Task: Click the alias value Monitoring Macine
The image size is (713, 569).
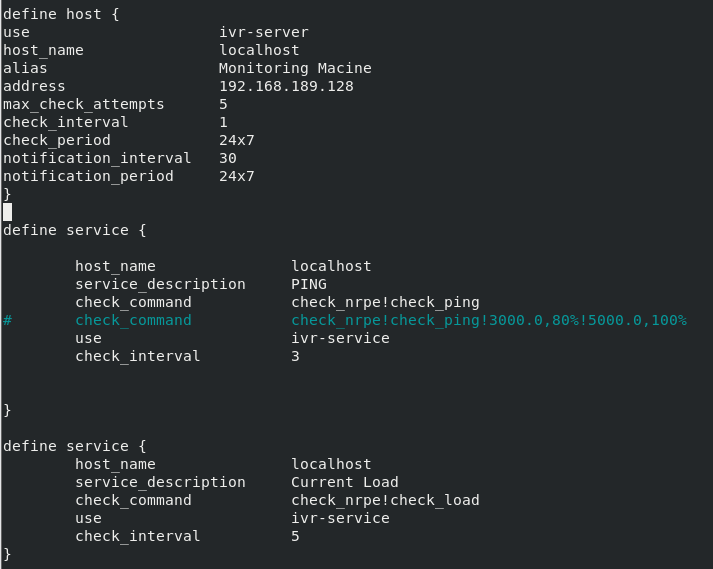Action: point(295,68)
